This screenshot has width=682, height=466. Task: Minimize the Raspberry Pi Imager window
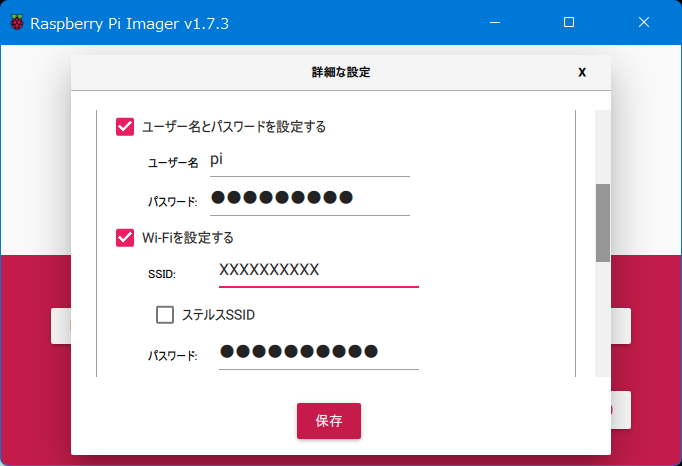[x=495, y=22]
